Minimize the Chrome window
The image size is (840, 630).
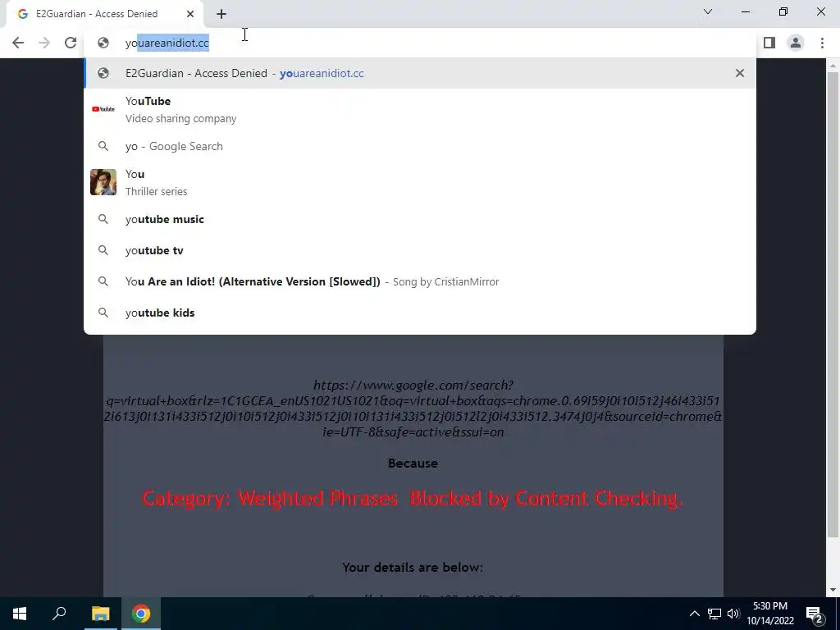[745, 11]
